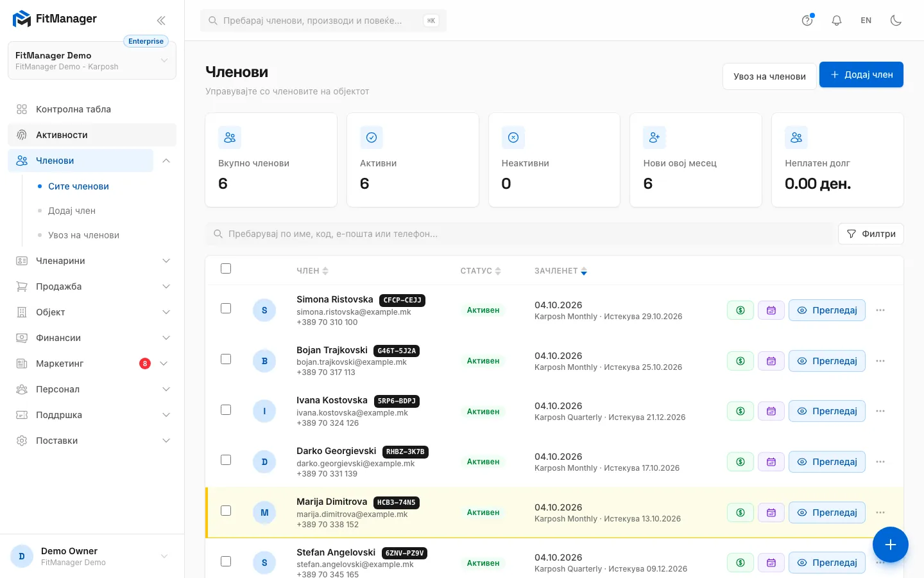Click the Додај член button
The width and height of the screenshot is (924, 578).
click(861, 74)
